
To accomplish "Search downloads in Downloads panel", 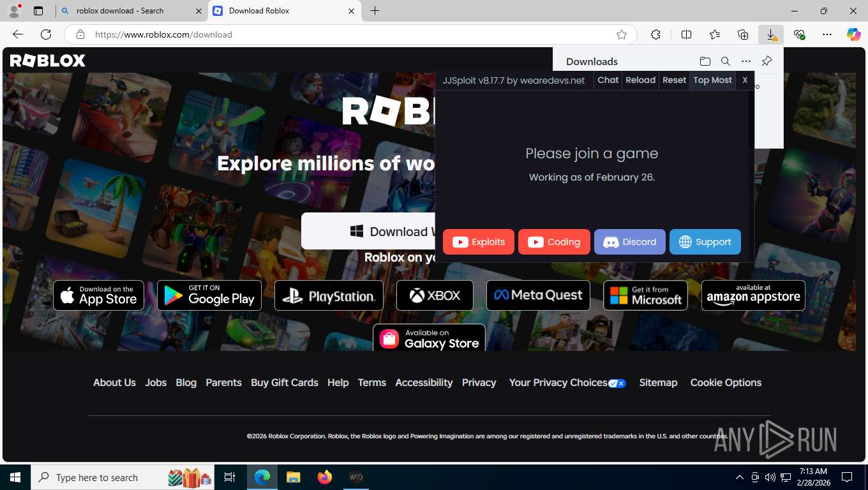I will click(726, 61).
